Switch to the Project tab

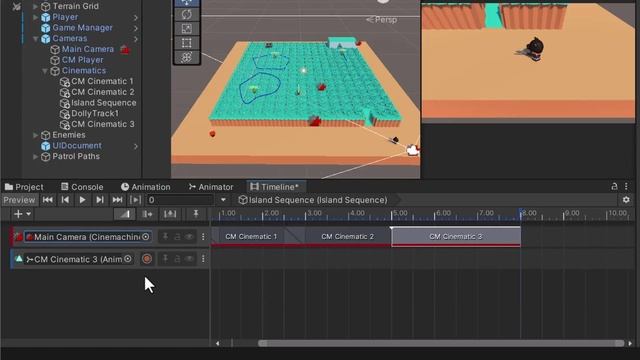coord(24,187)
